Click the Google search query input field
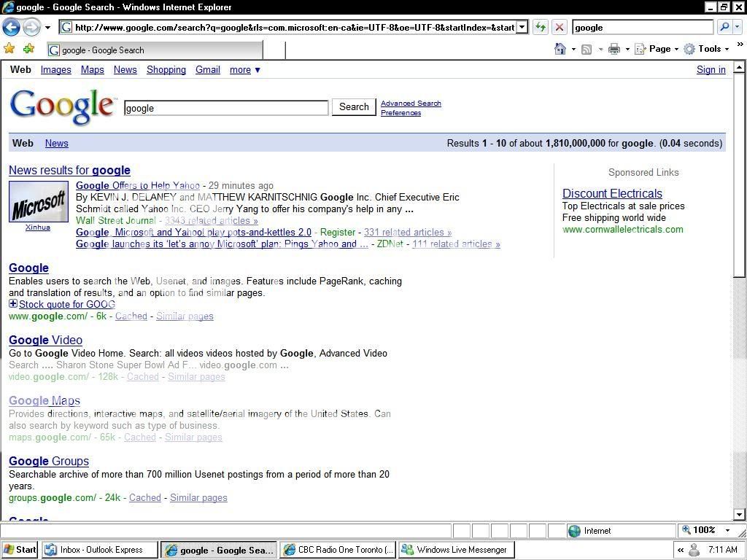 tap(226, 108)
